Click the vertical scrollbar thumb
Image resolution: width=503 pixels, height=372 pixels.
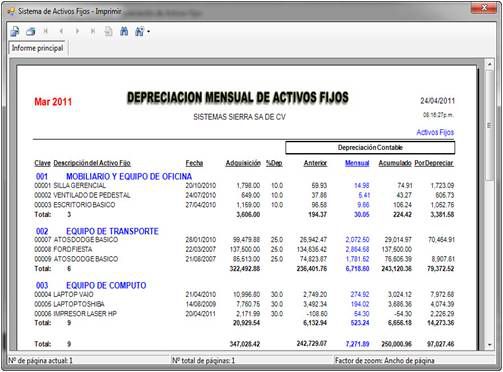click(x=490, y=126)
